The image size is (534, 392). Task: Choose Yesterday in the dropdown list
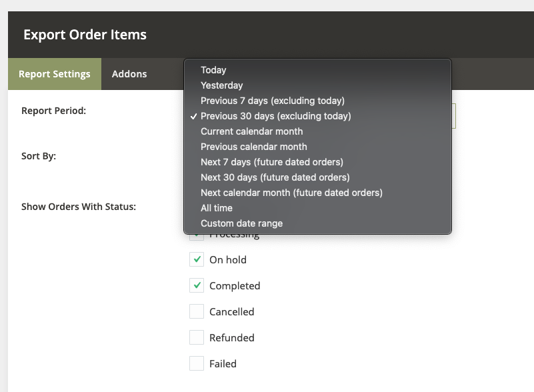[221, 85]
